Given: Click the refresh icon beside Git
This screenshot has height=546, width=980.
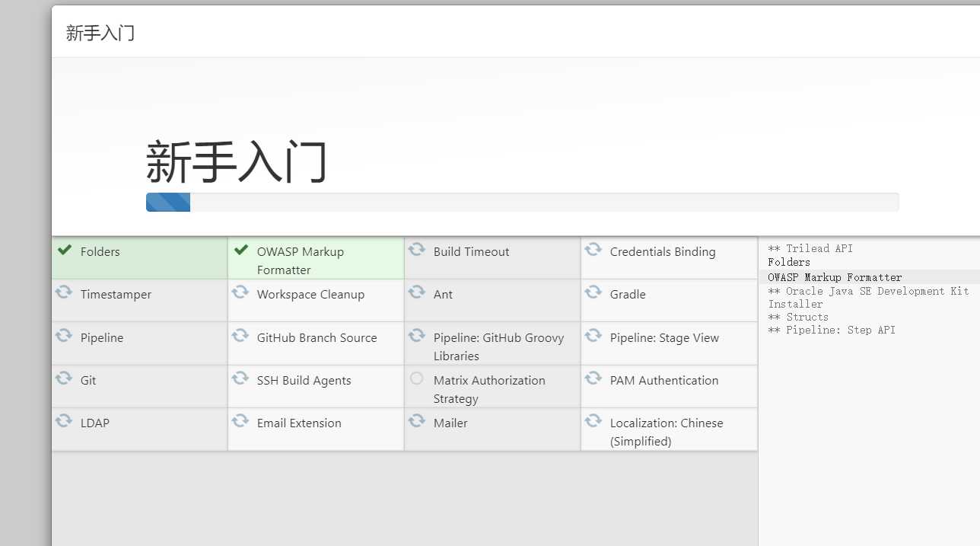Looking at the screenshot, I should coord(63,378).
